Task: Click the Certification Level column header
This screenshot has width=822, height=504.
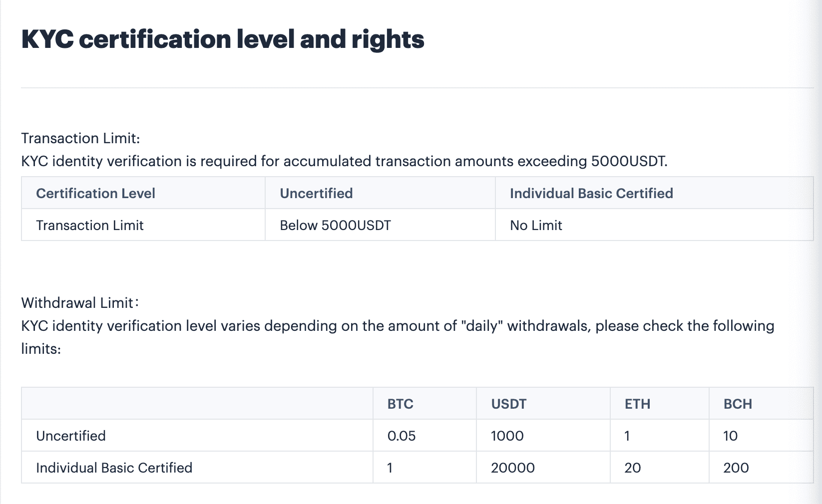Action: [x=95, y=193]
